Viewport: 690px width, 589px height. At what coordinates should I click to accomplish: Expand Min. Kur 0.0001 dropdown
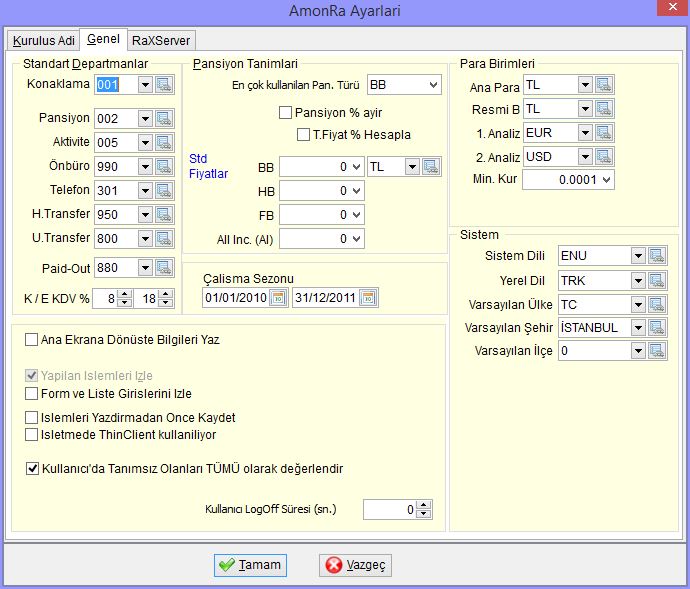click(607, 180)
